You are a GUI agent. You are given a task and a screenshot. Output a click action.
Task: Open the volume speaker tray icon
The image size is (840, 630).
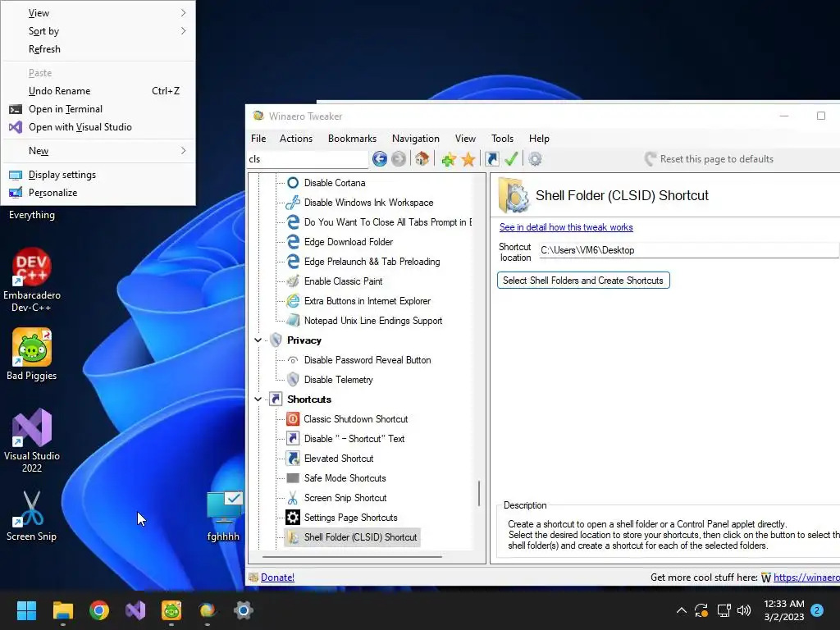pyautogui.click(x=744, y=610)
